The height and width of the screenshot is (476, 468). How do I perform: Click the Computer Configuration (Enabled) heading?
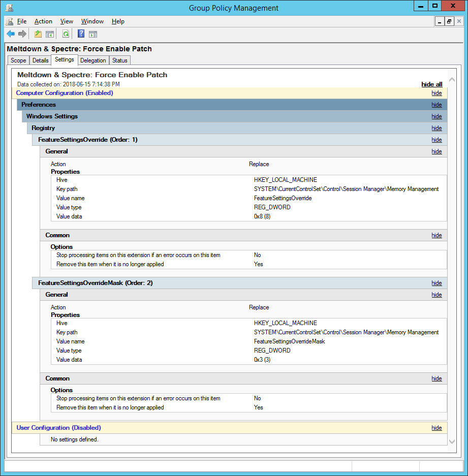[x=65, y=93]
